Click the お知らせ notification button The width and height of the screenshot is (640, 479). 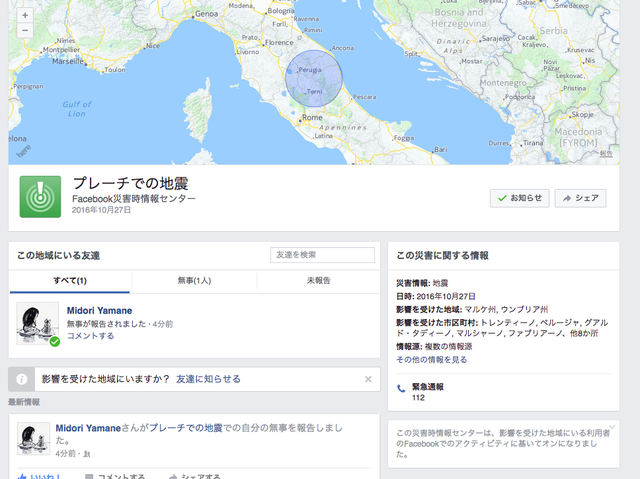click(x=520, y=198)
